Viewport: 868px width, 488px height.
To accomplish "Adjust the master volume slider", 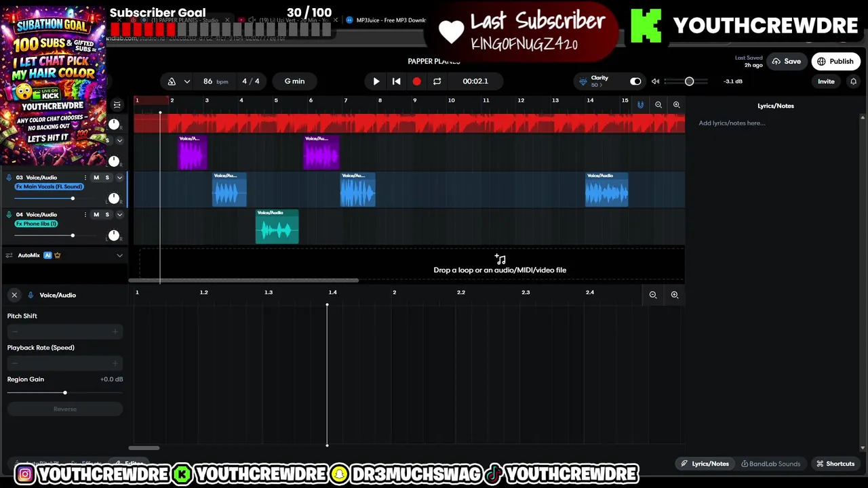I will [x=686, y=81].
